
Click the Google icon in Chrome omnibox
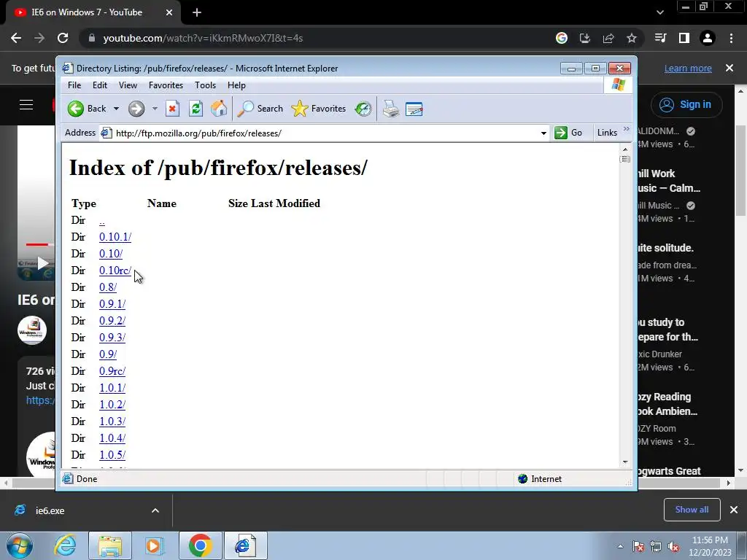[562, 38]
